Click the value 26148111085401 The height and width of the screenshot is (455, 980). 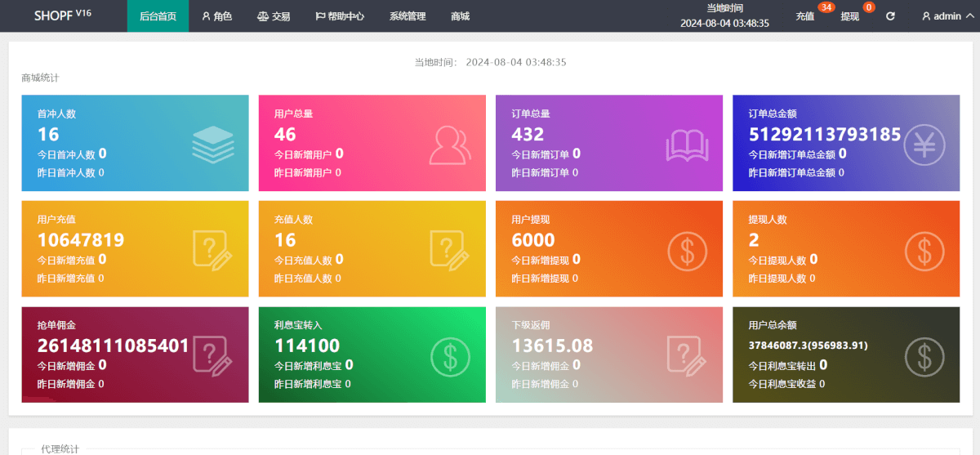point(114,346)
